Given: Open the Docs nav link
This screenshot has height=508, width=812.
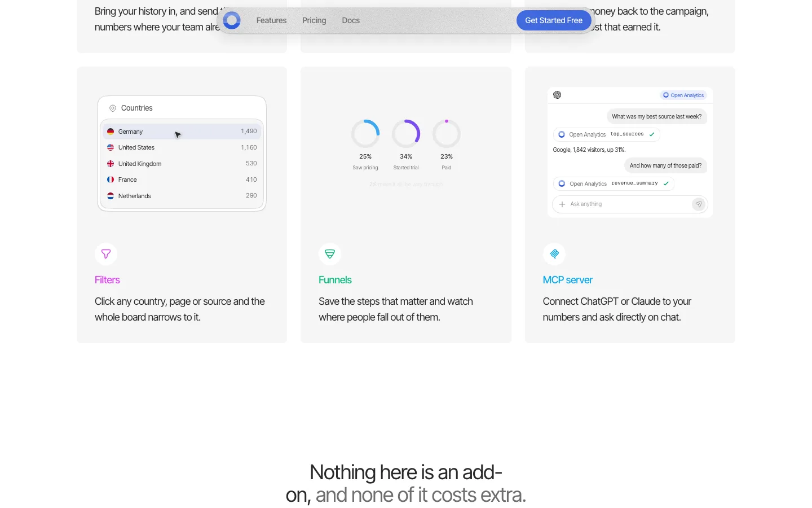Looking at the screenshot, I should point(351,20).
